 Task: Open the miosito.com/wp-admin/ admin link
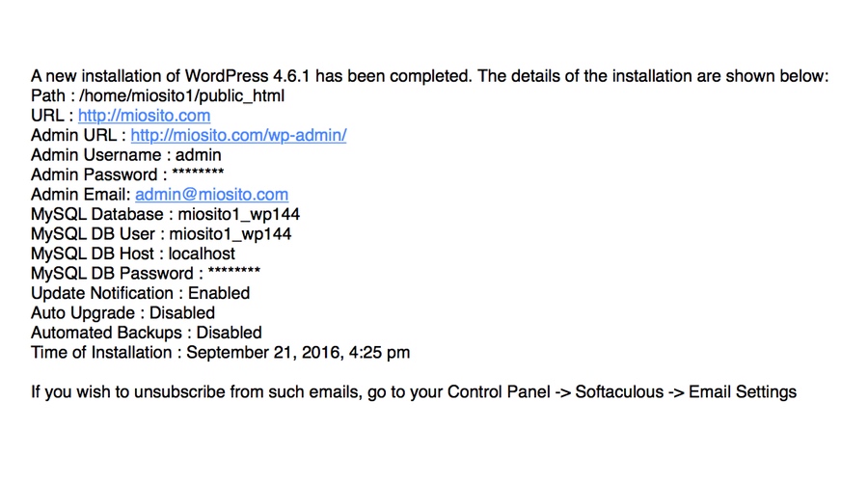(x=238, y=135)
